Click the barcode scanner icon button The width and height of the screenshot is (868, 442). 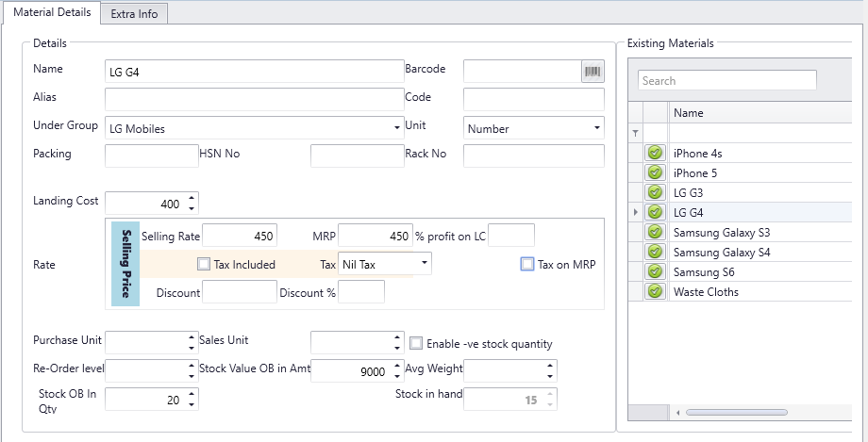(593, 72)
